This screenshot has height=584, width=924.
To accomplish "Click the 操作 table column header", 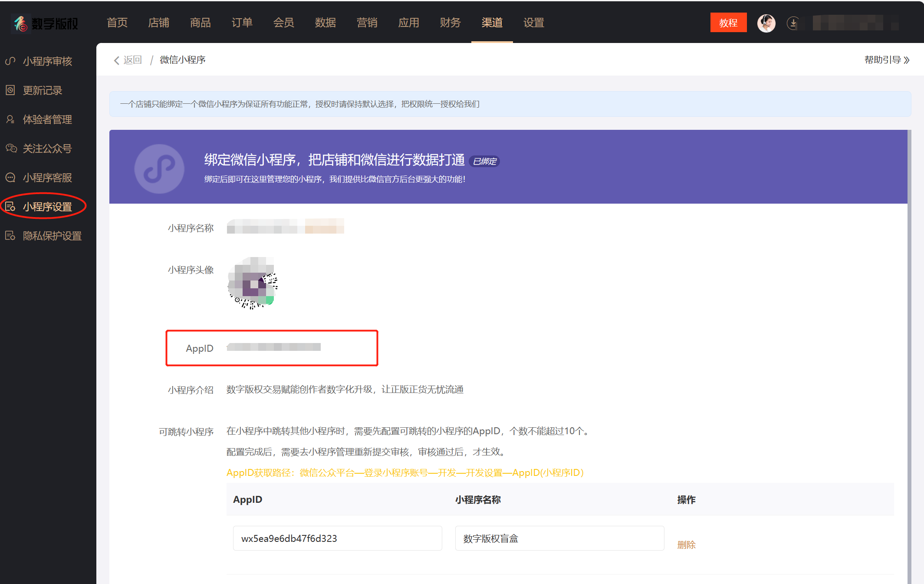I will pyautogui.click(x=686, y=499).
